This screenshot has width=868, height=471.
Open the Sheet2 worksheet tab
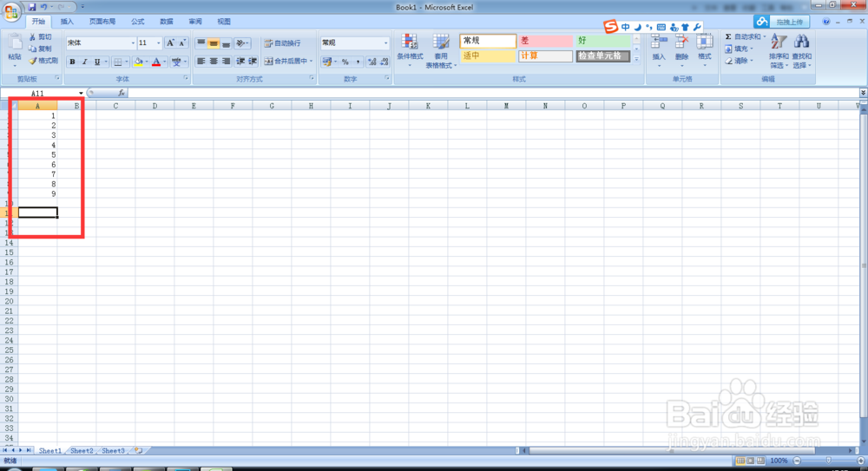coord(82,451)
